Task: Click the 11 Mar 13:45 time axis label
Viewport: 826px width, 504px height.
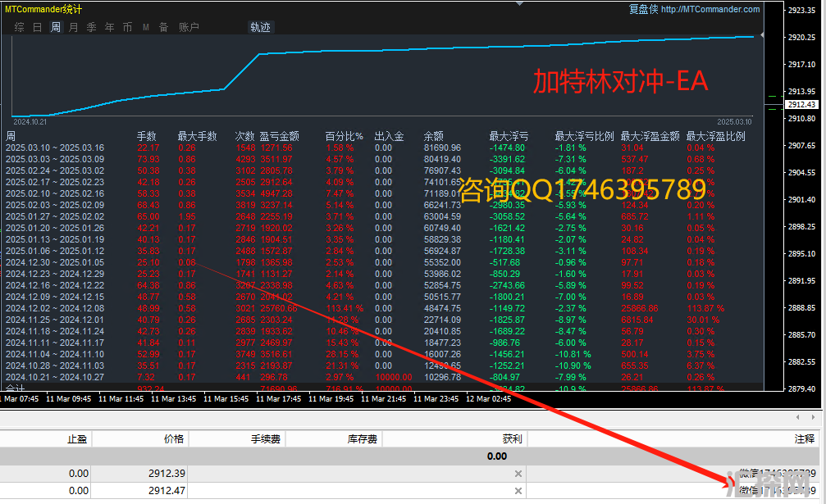Action: 173,399
